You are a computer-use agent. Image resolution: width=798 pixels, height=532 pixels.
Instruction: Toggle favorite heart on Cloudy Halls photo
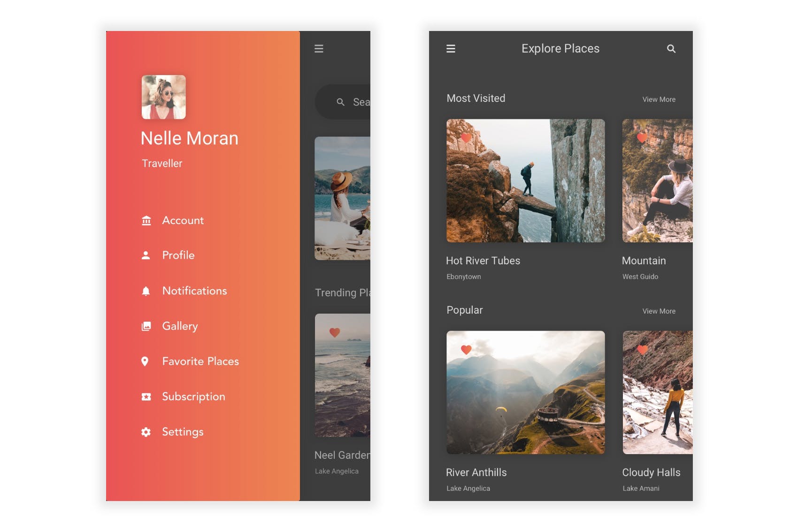tap(643, 350)
